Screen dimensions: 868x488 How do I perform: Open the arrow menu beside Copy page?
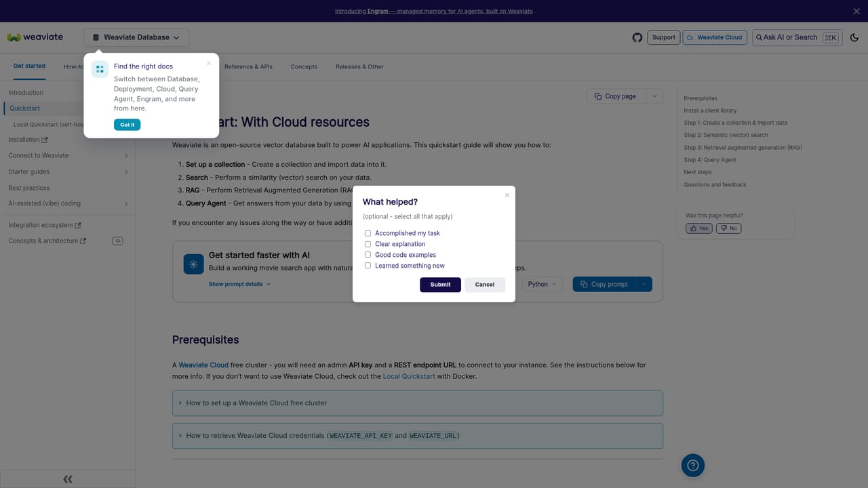point(654,96)
